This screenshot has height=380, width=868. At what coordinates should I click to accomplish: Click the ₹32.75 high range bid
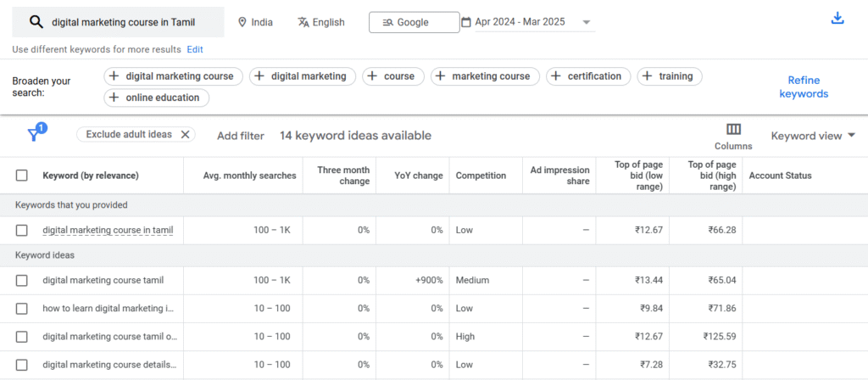[x=722, y=365]
